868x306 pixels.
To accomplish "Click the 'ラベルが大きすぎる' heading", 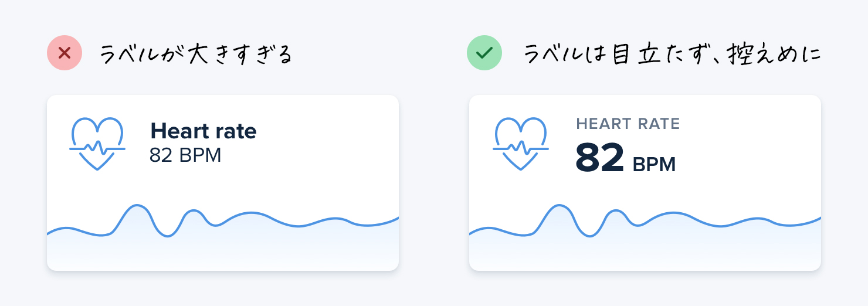I will tap(195, 55).
